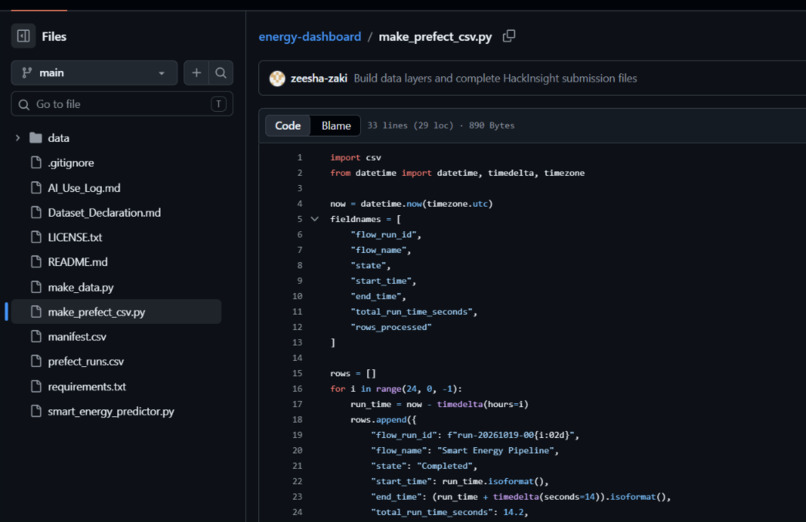Click file icon beside LICENSE.txt
The image size is (806, 522).
click(36, 237)
